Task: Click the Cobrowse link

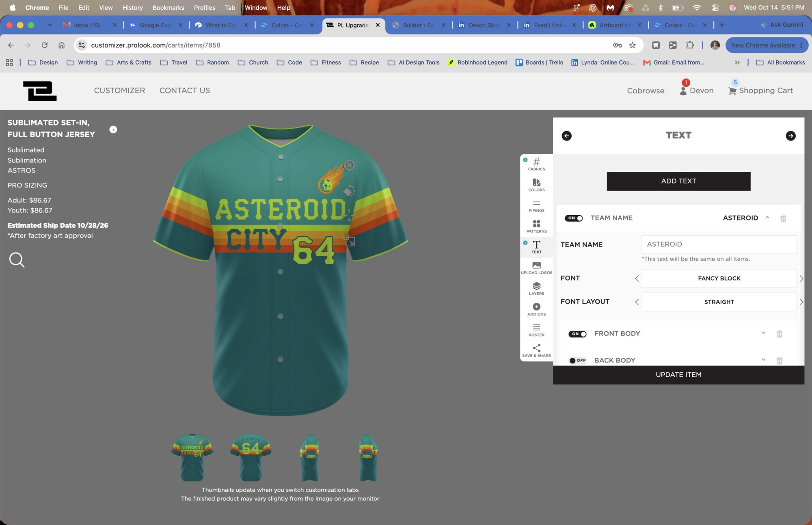Action: [646, 91]
